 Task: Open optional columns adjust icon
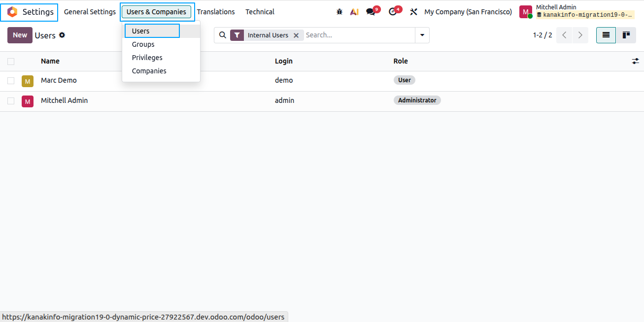click(x=636, y=61)
